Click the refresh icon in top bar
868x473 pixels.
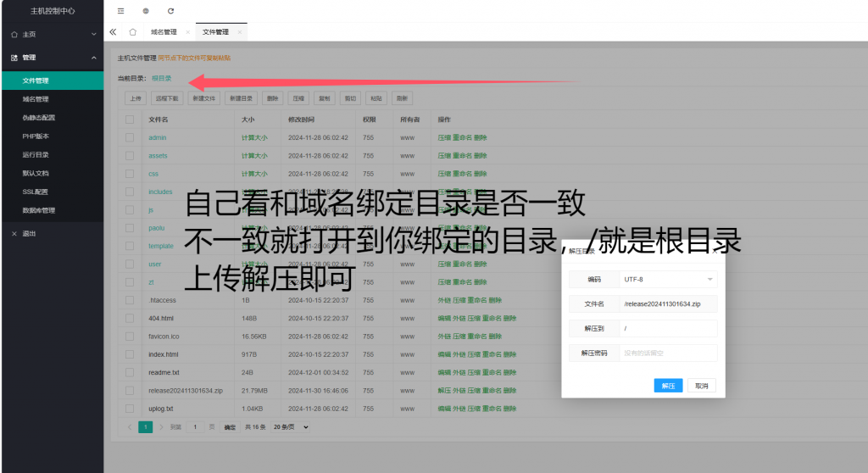point(170,11)
